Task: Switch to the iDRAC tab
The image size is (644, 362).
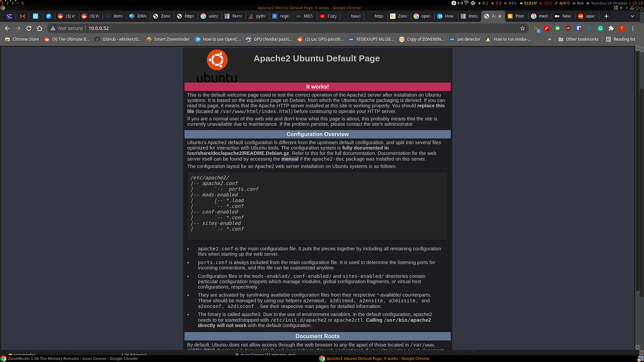Action: tap(138, 16)
